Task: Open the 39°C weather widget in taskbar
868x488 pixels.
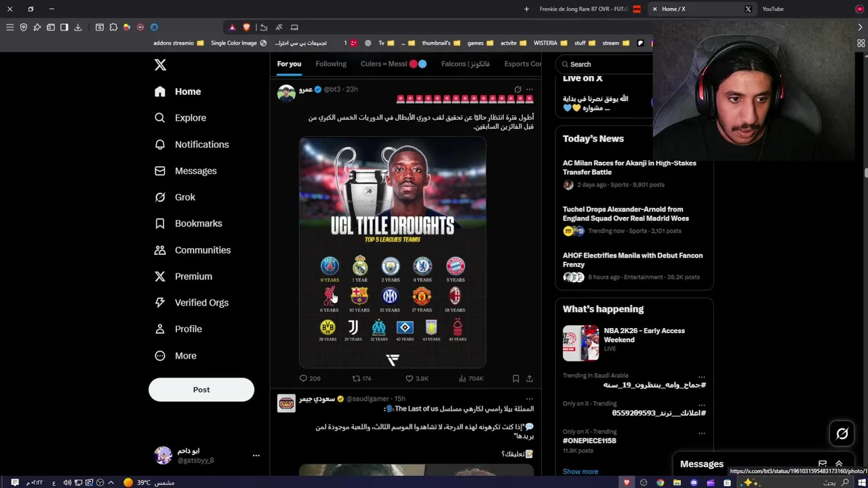Action: click(149, 483)
